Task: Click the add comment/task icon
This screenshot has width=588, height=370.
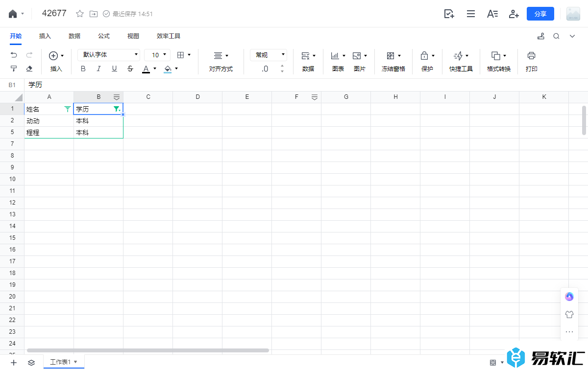Action: (x=449, y=14)
